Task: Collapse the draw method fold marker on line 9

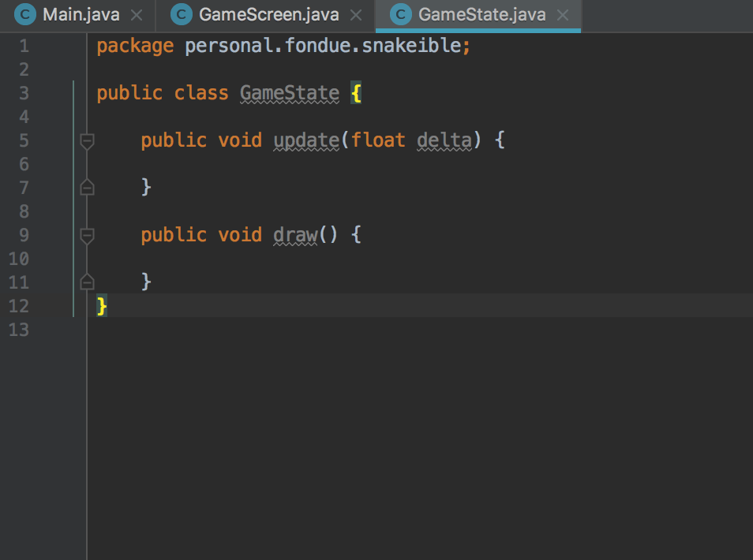Action: (87, 236)
